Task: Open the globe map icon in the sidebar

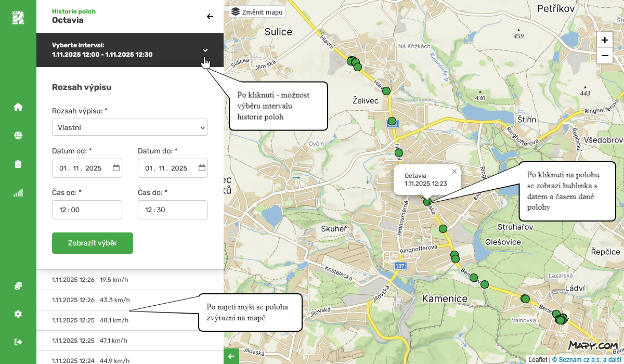Action: (18, 136)
